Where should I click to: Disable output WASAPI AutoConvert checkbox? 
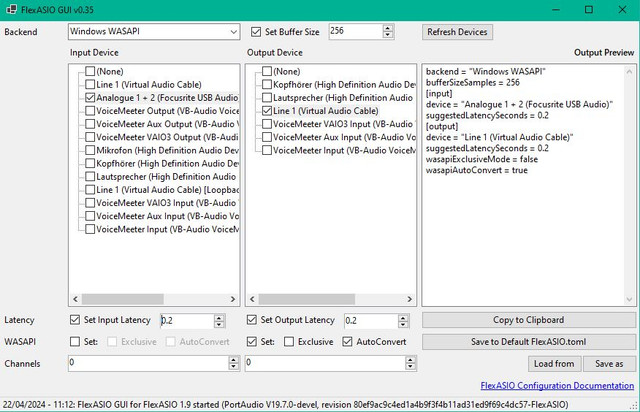click(347, 342)
